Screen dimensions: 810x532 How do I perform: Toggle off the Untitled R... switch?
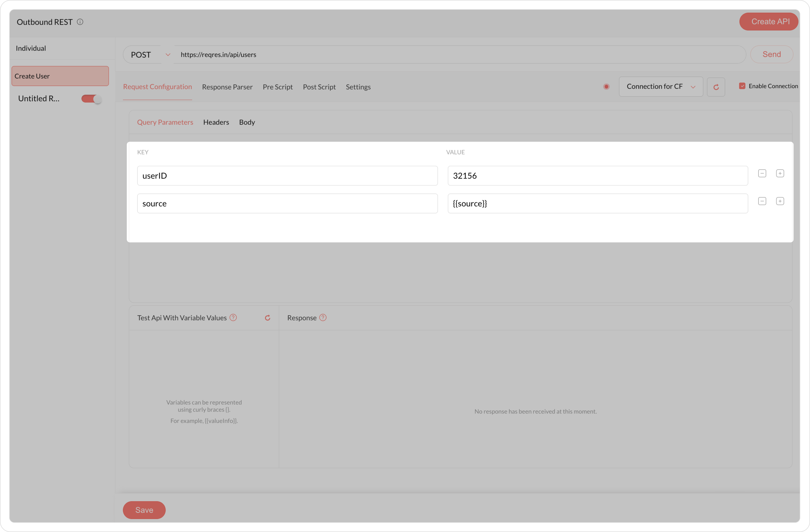click(91, 99)
